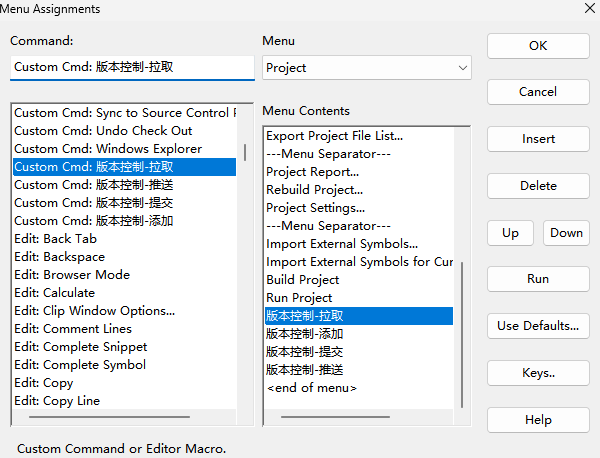Click the Cancel button
600x458 pixels.
538,92
